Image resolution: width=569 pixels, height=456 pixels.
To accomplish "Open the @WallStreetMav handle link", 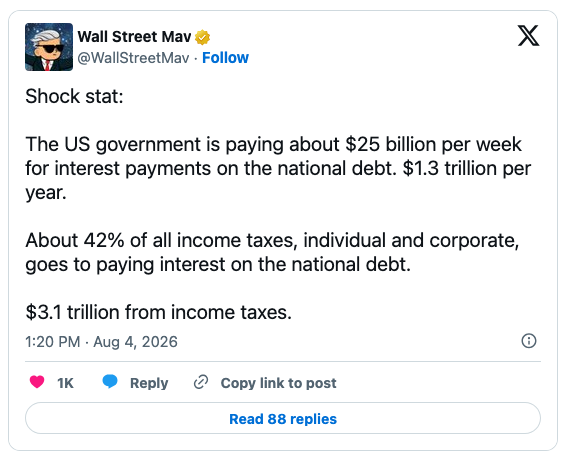I will (x=134, y=58).
